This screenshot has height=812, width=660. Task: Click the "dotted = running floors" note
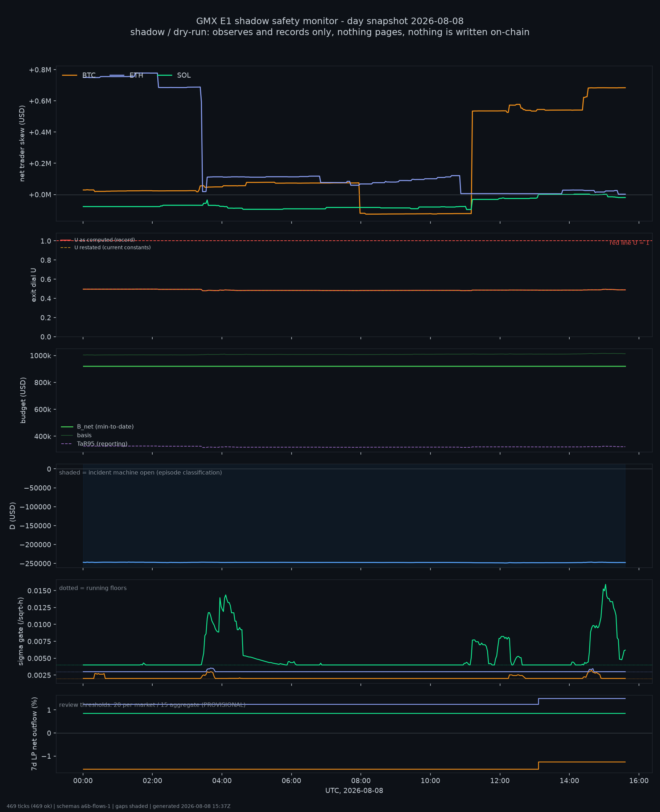[x=93, y=588]
